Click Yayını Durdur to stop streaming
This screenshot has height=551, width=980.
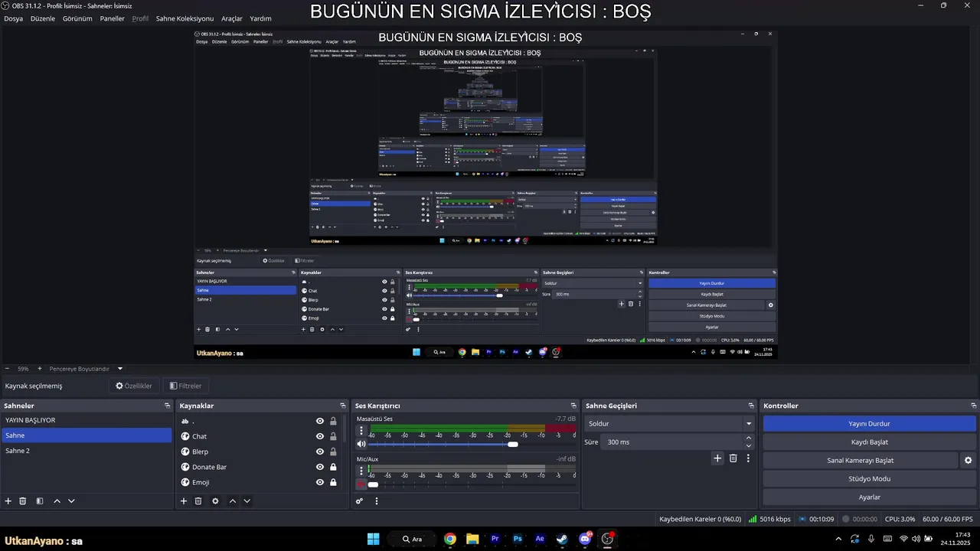(x=870, y=424)
